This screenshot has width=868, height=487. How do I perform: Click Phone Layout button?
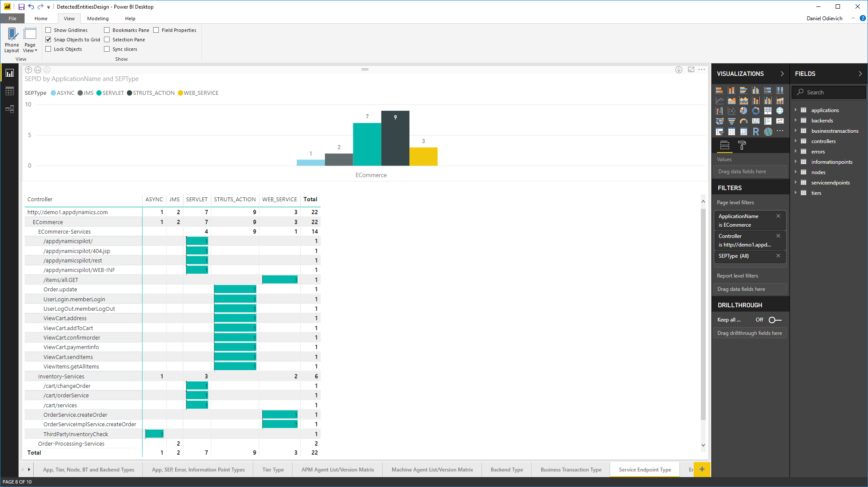coord(12,40)
